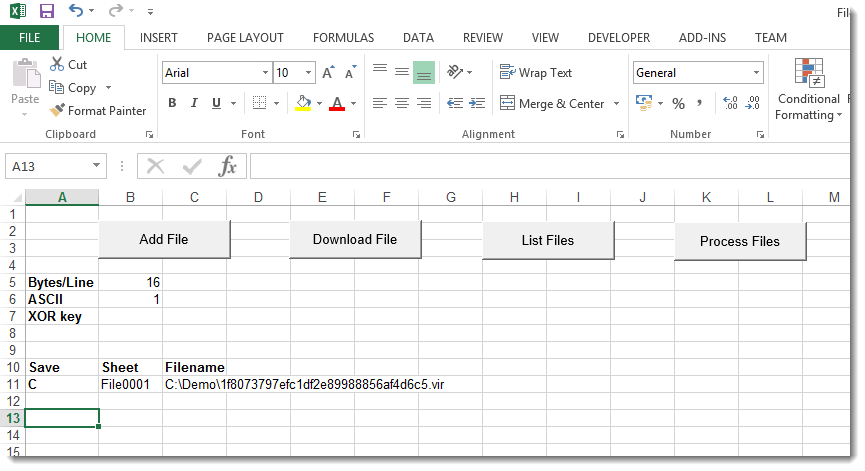Click the Process Files button
This screenshot has width=865, height=471.
coord(740,241)
